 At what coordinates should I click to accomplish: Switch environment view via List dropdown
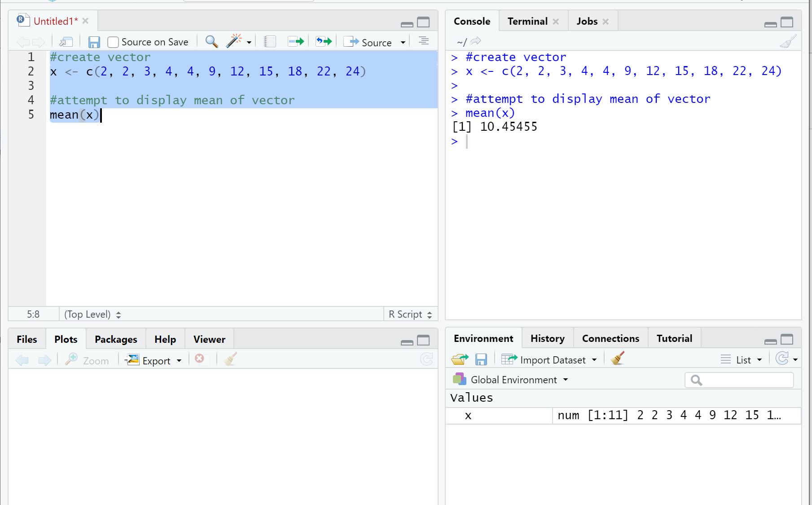tap(742, 359)
